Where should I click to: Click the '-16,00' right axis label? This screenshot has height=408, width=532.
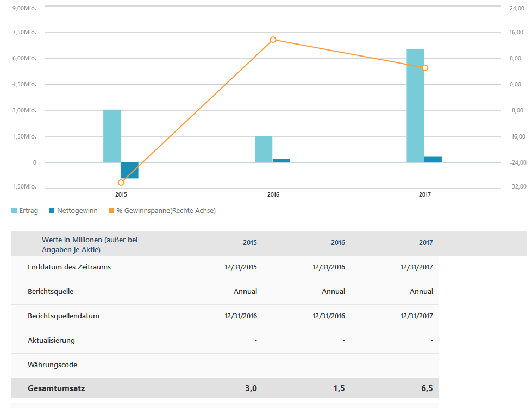517,137
